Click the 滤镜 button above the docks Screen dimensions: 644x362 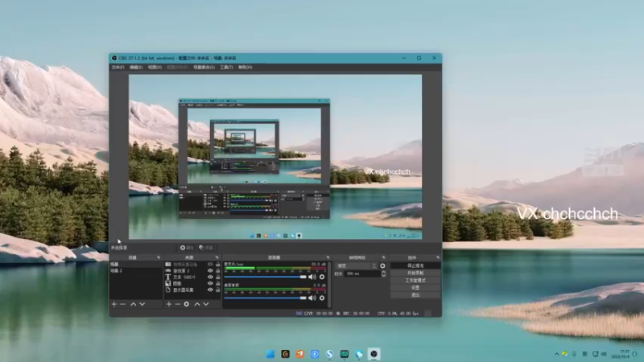click(x=206, y=248)
